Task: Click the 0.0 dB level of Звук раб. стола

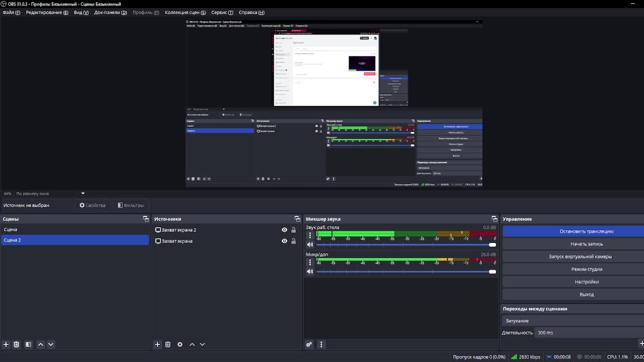Action: click(490, 227)
